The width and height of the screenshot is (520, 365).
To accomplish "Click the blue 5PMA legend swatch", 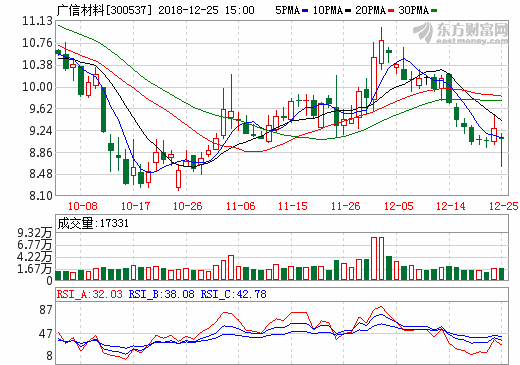I will tap(305, 11).
